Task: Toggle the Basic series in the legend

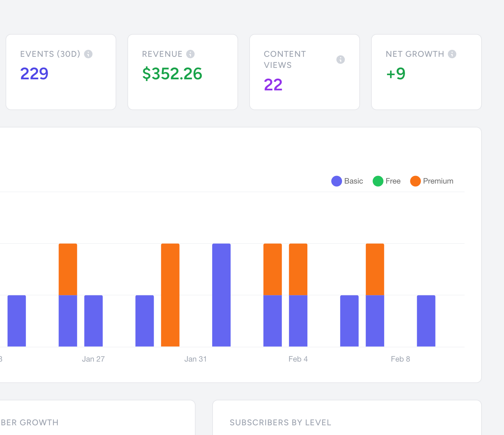Action: tap(347, 181)
